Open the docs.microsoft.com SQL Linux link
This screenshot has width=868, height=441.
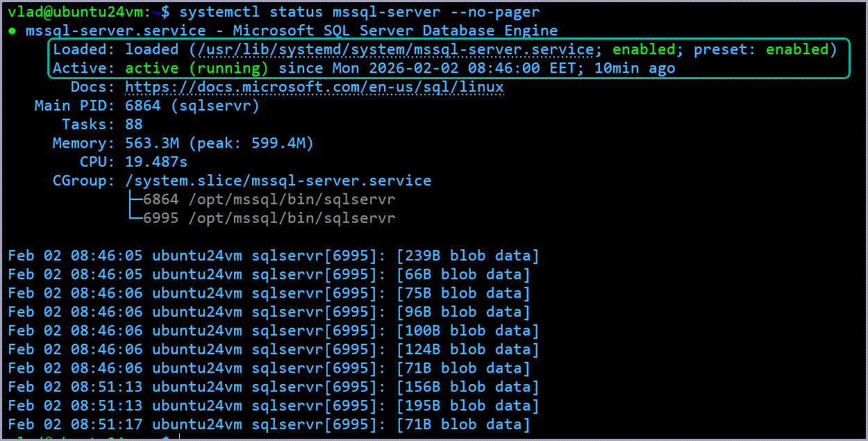click(314, 88)
